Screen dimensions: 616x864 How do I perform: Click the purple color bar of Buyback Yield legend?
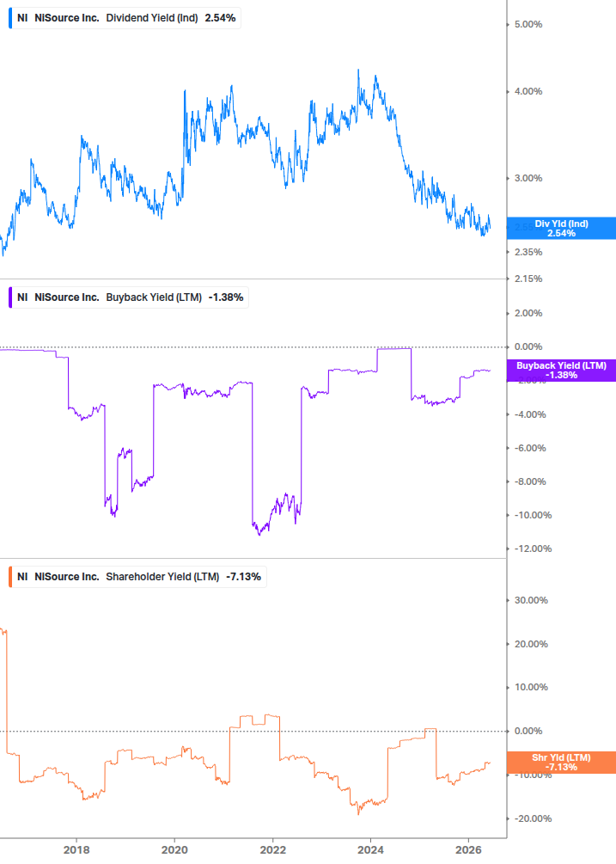(x=10, y=297)
